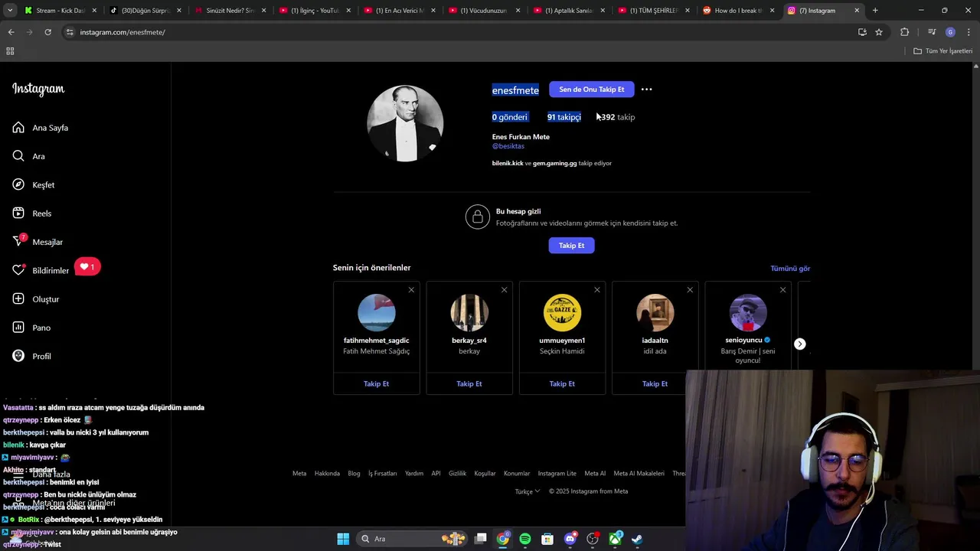The height and width of the screenshot is (551, 980).
Task: Switch to the Stream - Kick Dashboard tab
Action: tap(60, 11)
